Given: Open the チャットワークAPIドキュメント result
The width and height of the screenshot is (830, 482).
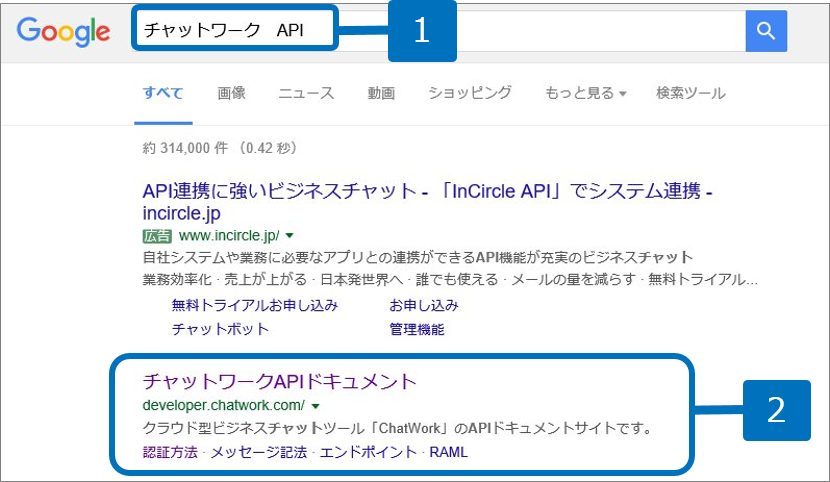Looking at the screenshot, I should click(279, 381).
